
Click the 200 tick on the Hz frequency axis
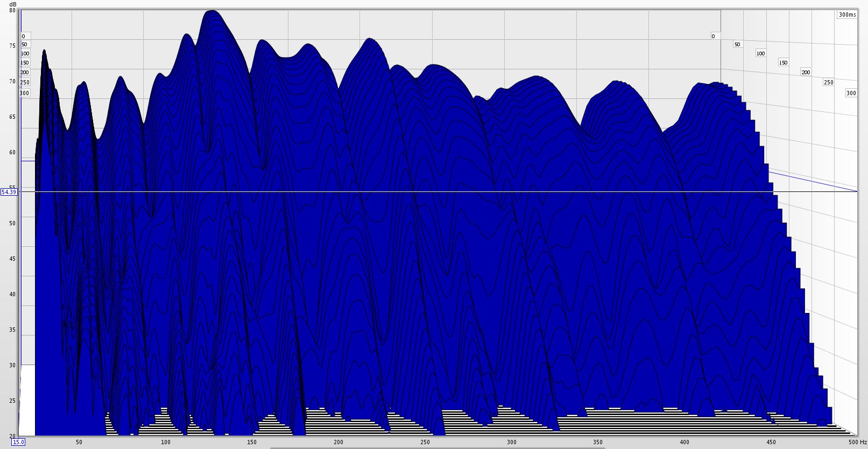(x=338, y=442)
